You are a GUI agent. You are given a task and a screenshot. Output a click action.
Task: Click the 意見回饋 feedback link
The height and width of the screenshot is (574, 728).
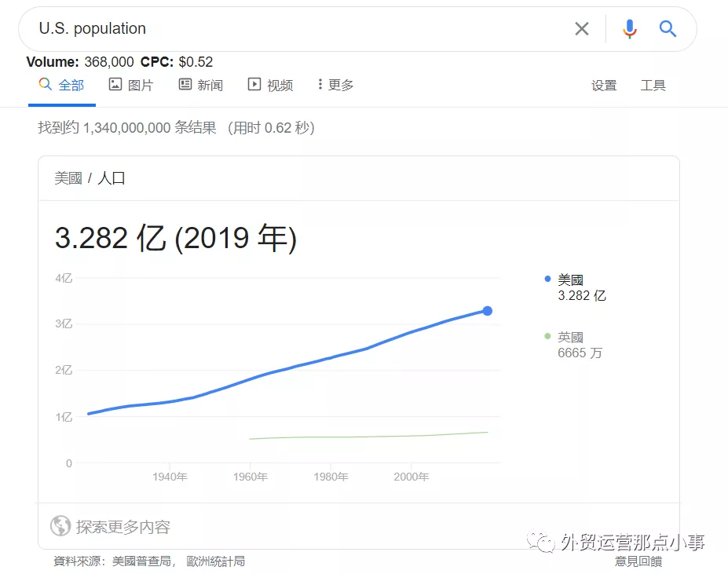click(638, 561)
